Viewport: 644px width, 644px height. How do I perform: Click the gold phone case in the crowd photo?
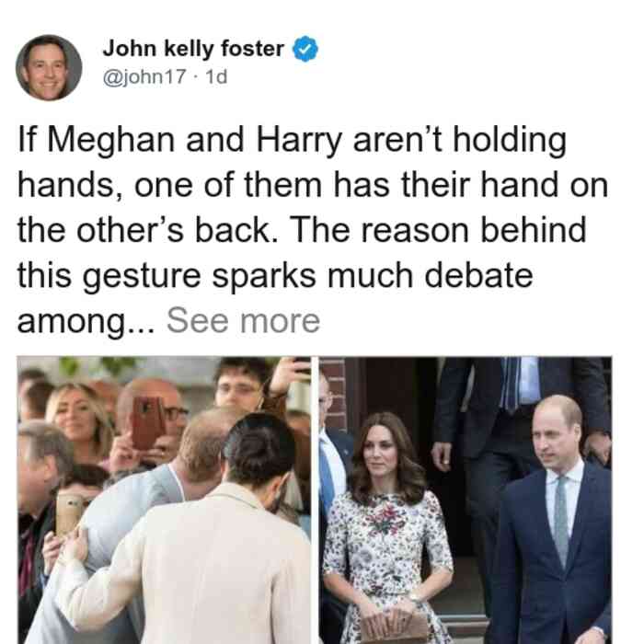(69, 515)
